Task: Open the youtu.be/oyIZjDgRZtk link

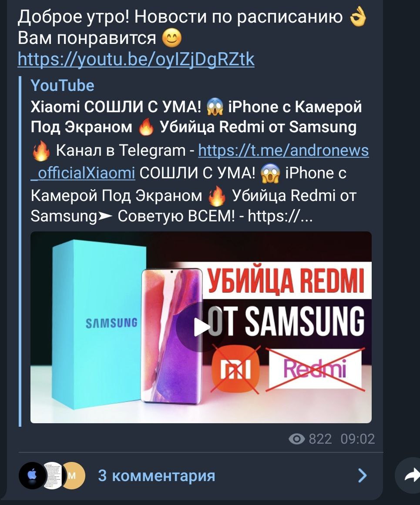Action: coord(136,59)
